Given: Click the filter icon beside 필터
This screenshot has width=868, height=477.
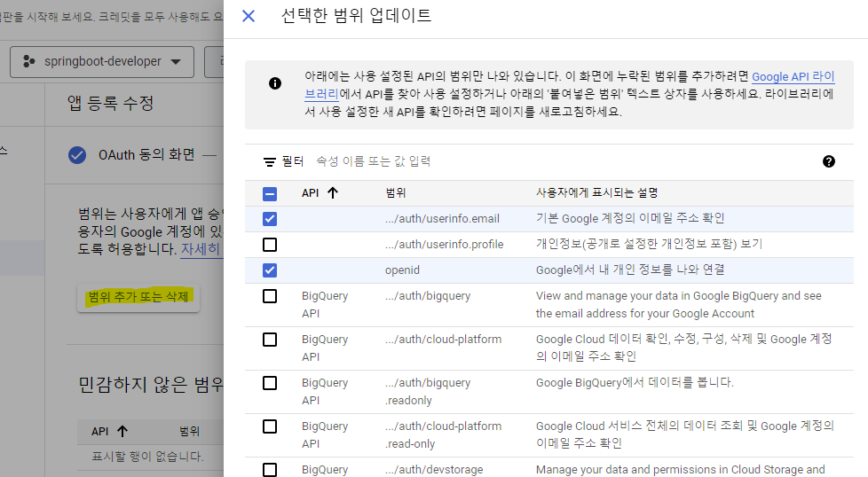Looking at the screenshot, I should coord(270,162).
